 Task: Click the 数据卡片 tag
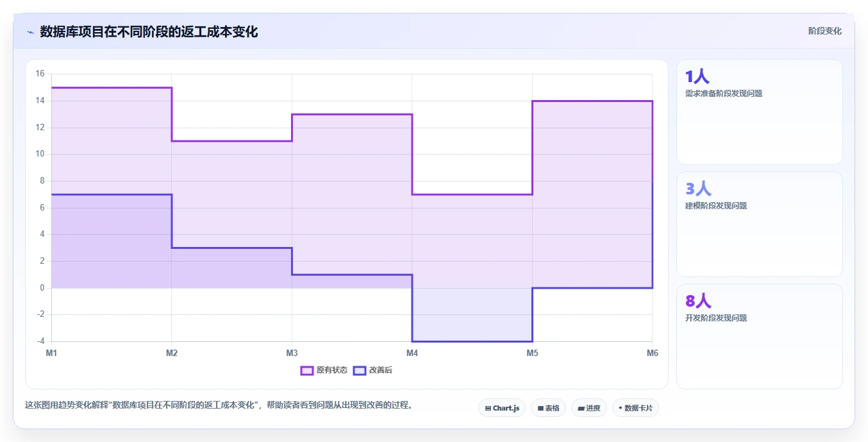pyautogui.click(x=635, y=408)
